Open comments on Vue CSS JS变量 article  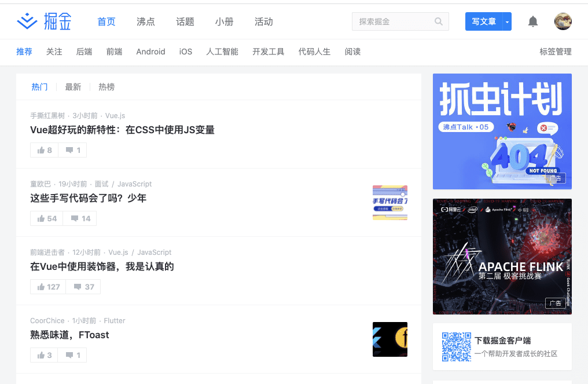coord(73,150)
